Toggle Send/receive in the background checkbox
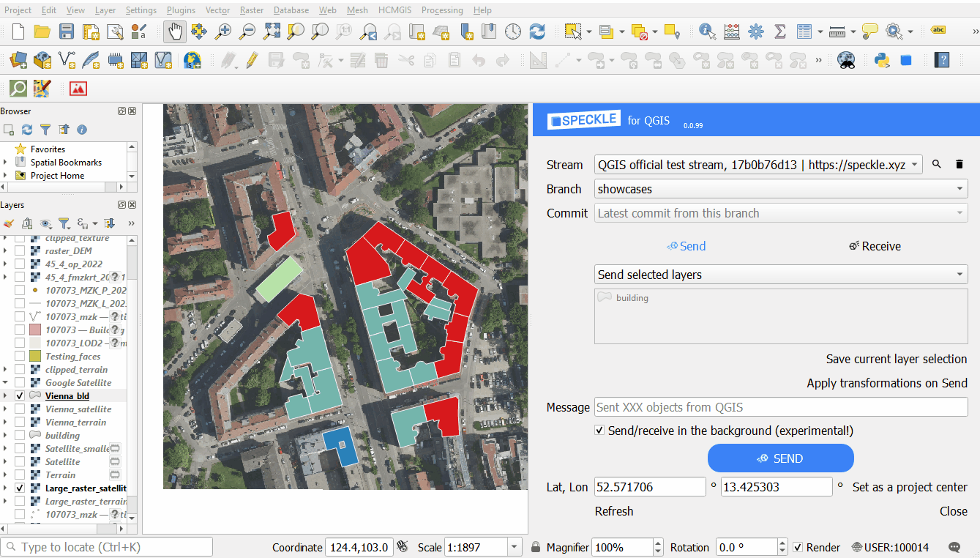The width and height of the screenshot is (980, 558). (x=600, y=431)
